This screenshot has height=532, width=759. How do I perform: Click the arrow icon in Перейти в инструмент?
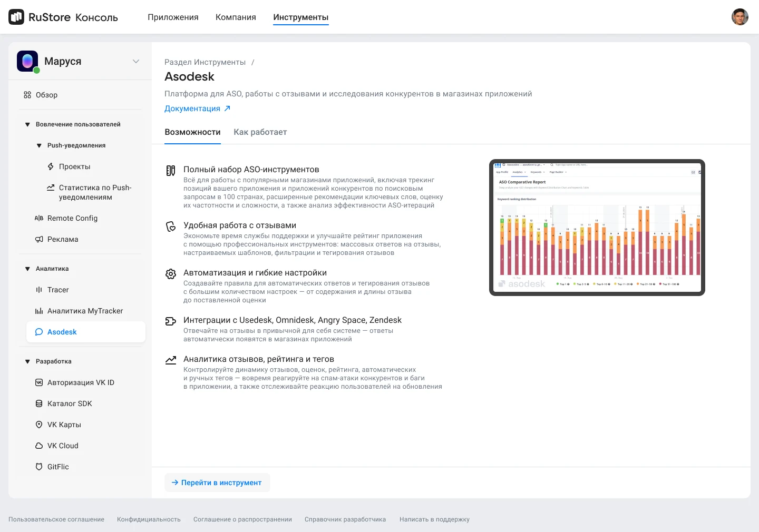point(175,482)
